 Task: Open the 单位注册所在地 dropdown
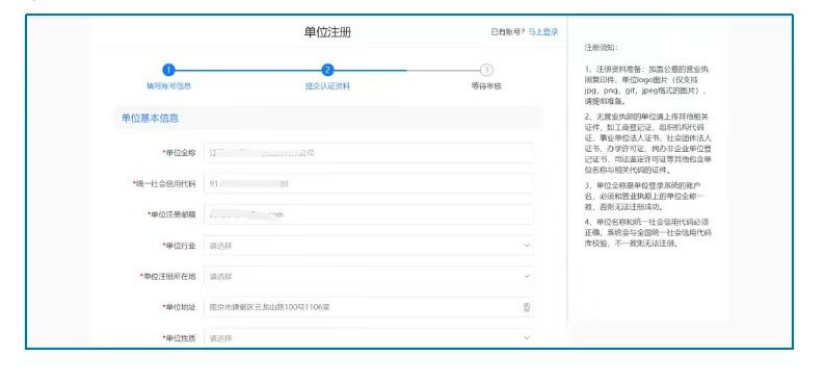pyautogui.click(x=369, y=276)
